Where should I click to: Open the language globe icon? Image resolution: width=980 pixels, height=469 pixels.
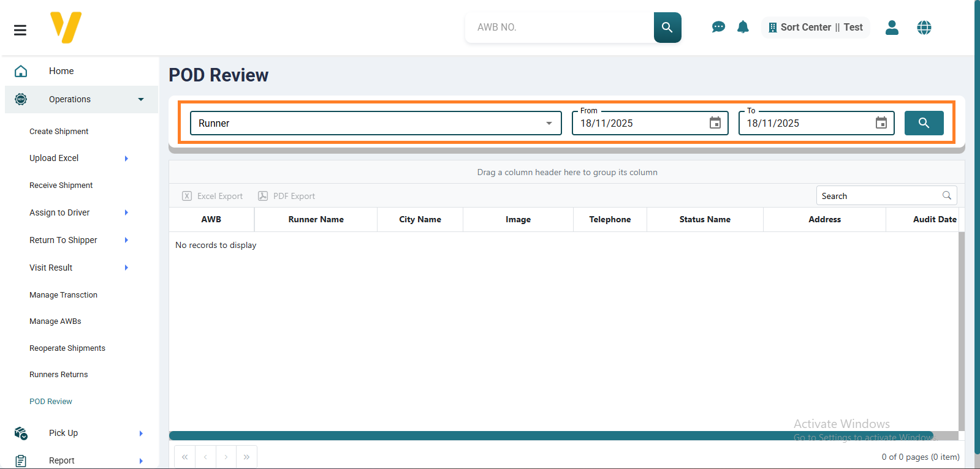(924, 28)
